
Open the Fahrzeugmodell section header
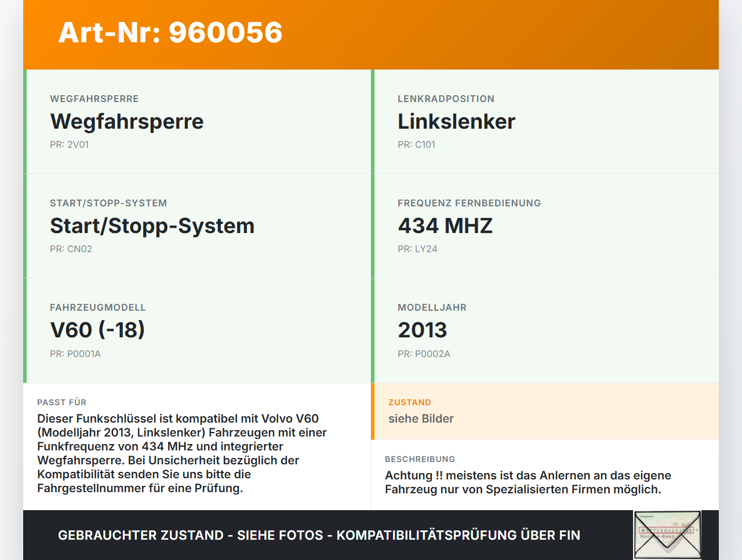[98, 307]
